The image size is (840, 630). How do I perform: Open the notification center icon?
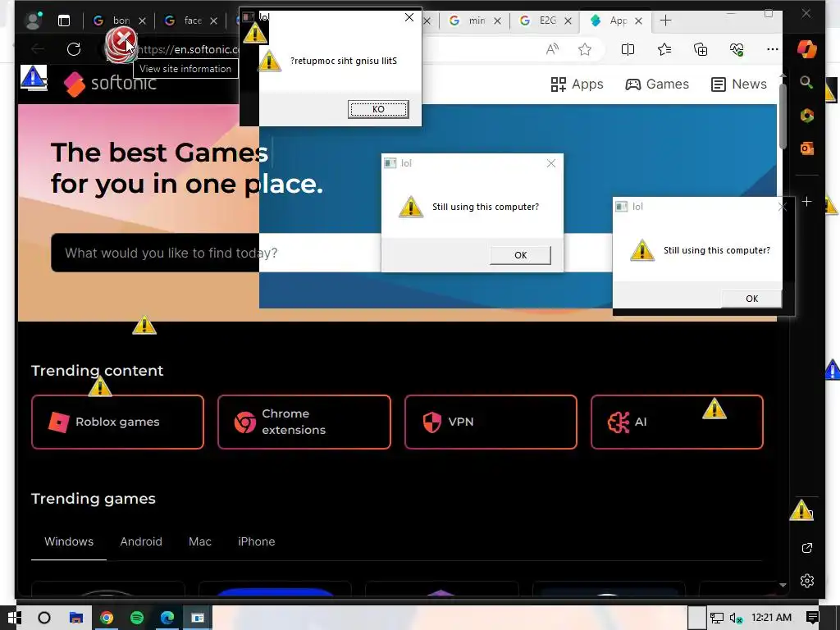coord(812,617)
